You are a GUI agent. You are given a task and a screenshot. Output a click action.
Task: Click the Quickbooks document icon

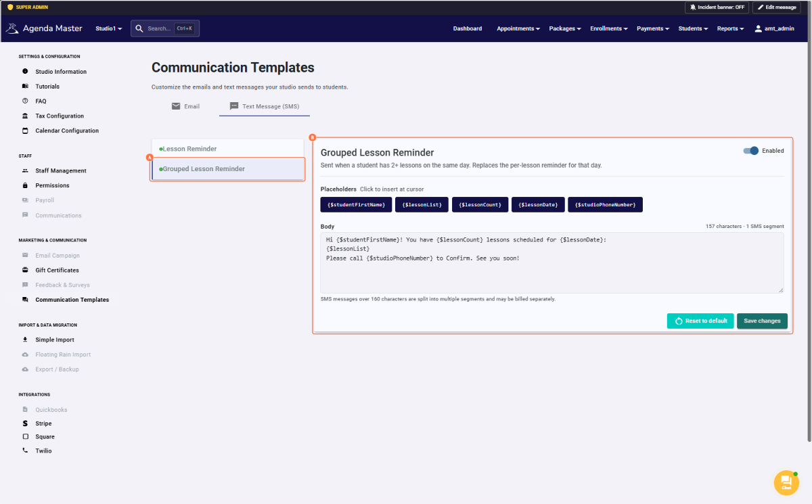click(x=25, y=409)
